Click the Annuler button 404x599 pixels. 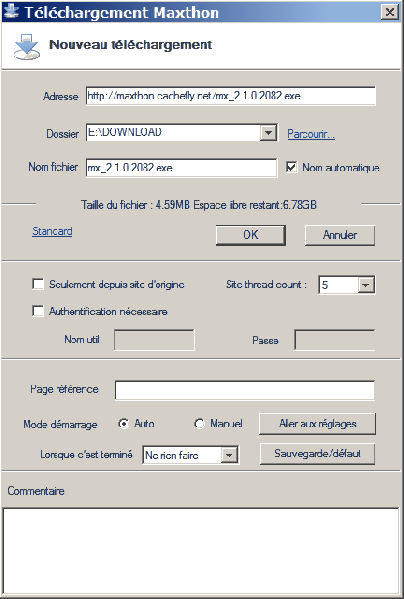point(340,235)
